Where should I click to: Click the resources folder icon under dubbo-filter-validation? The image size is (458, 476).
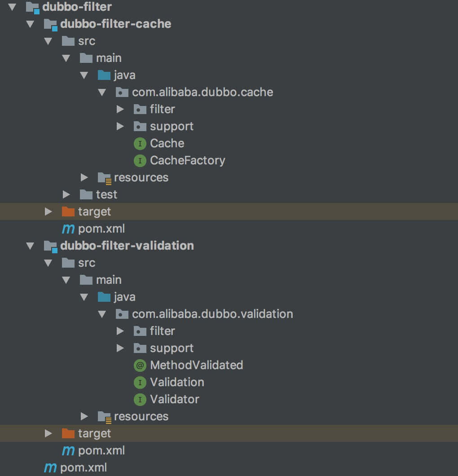[x=105, y=417]
